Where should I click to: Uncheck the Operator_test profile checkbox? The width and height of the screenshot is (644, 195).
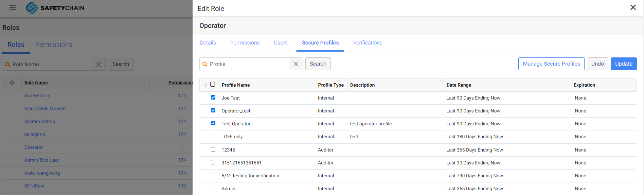click(213, 110)
